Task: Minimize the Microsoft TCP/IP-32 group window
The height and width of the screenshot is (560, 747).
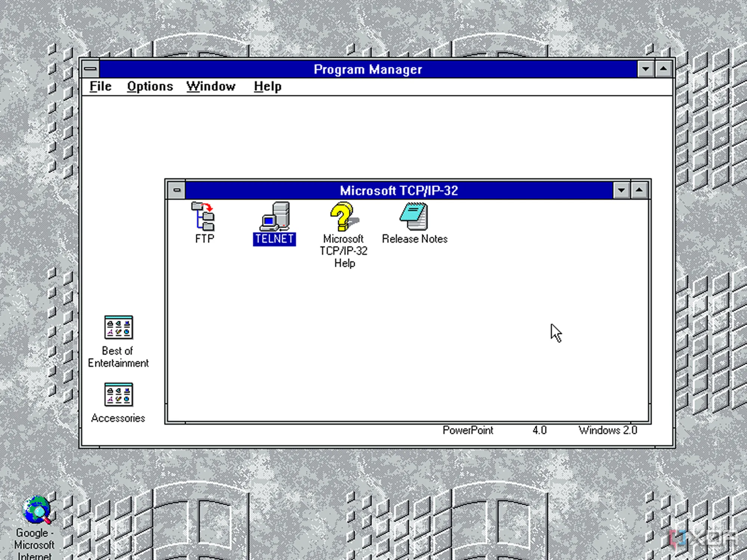Action: [x=622, y=190]
